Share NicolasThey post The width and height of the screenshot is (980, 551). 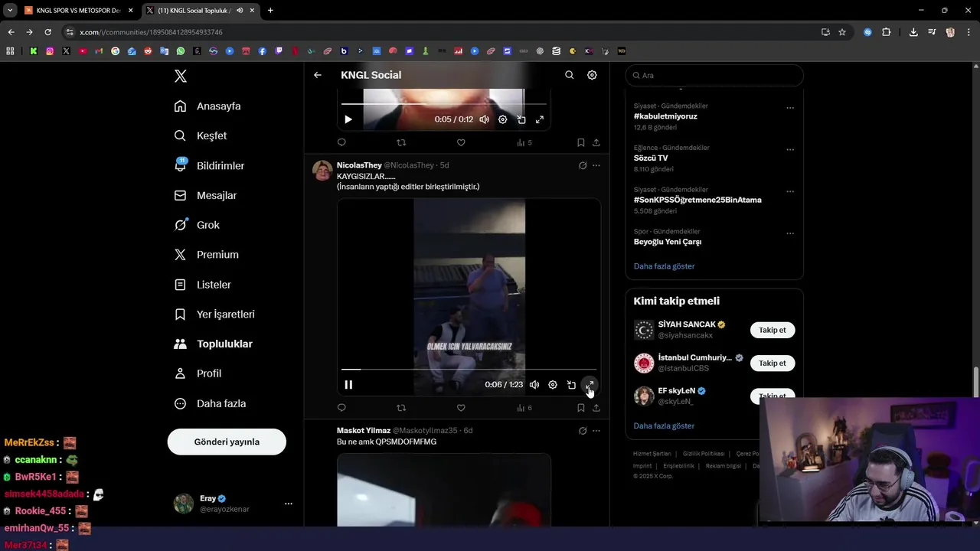point(596,408)
